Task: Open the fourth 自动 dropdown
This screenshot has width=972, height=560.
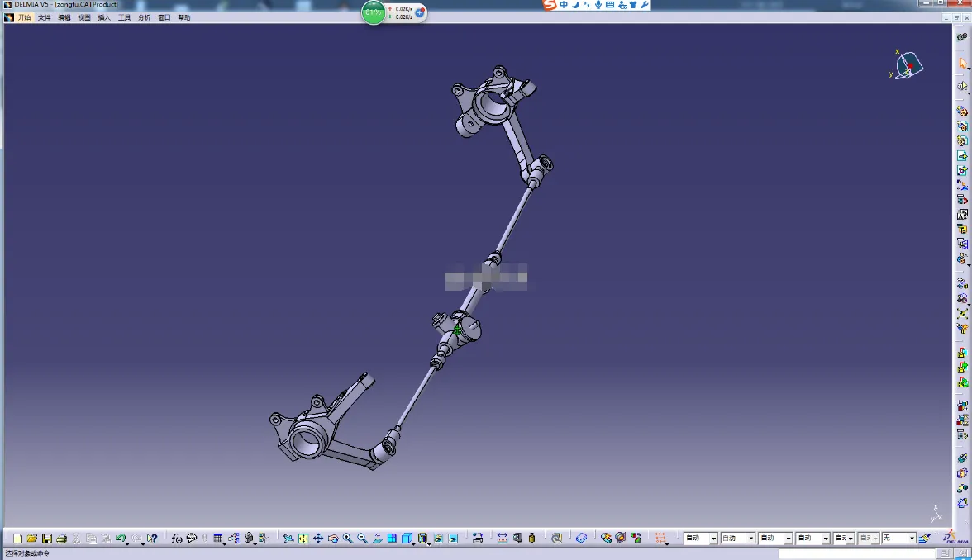Action: [x=825, y=539]
